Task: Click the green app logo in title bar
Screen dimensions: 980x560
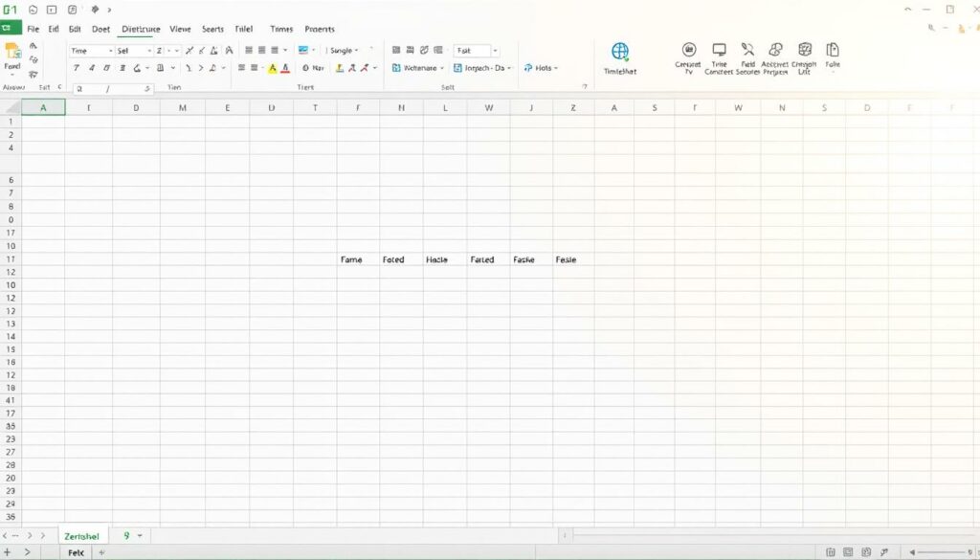Action: point(10,10)
